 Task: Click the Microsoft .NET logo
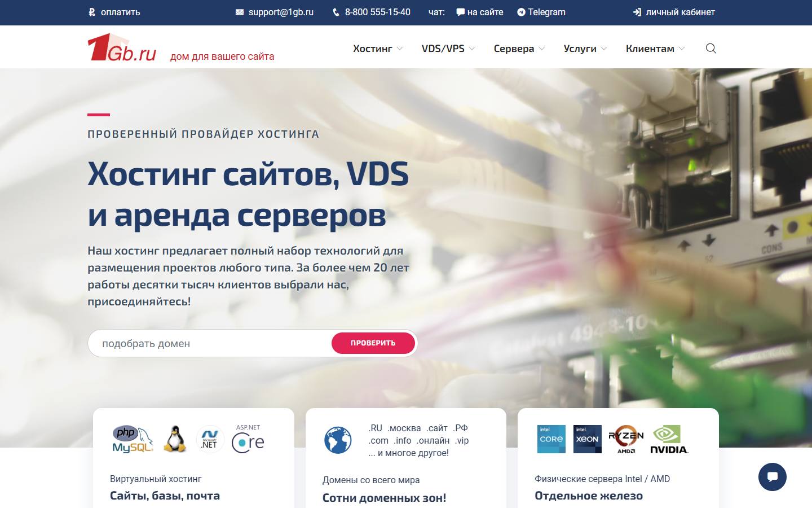210,439
